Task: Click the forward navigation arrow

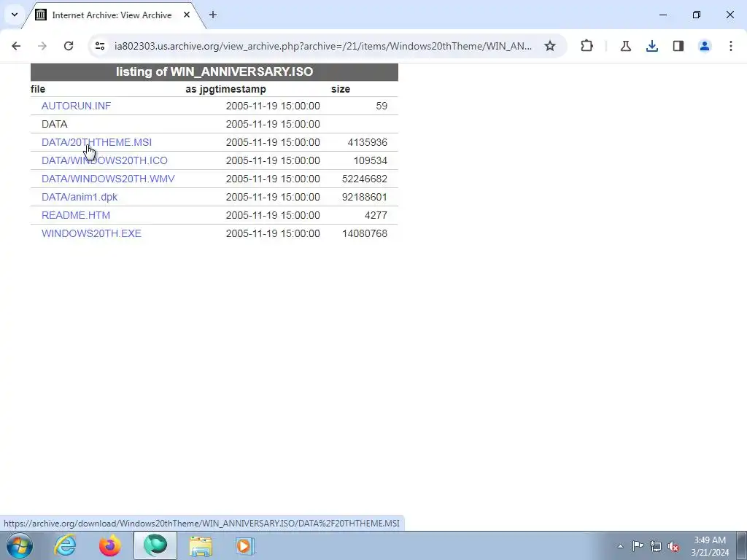Action: pyautogui.click(x=42, y=46)
